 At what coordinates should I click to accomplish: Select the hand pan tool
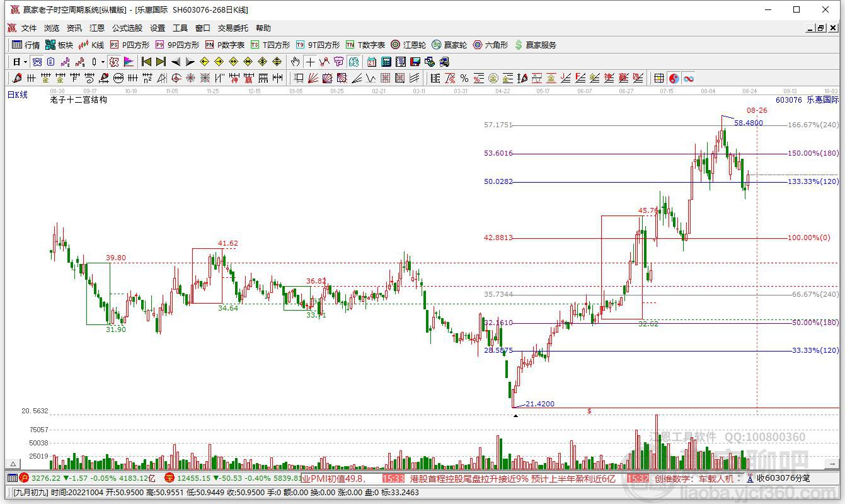tap(295, 62)
